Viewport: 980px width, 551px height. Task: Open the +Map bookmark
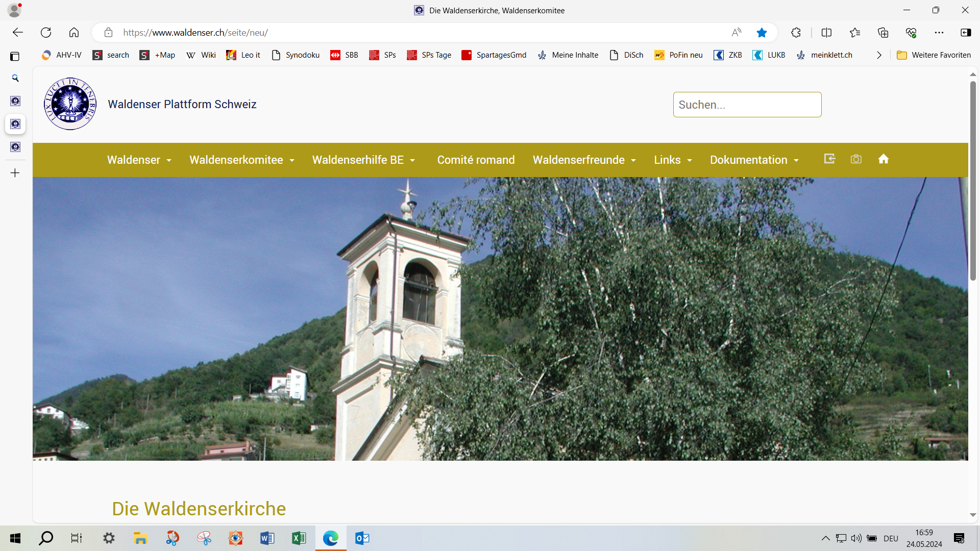coord(157,55)
